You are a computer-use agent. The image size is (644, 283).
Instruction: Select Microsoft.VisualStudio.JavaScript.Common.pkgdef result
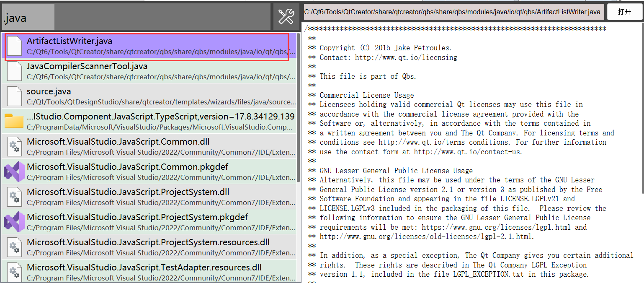[149, 172]
